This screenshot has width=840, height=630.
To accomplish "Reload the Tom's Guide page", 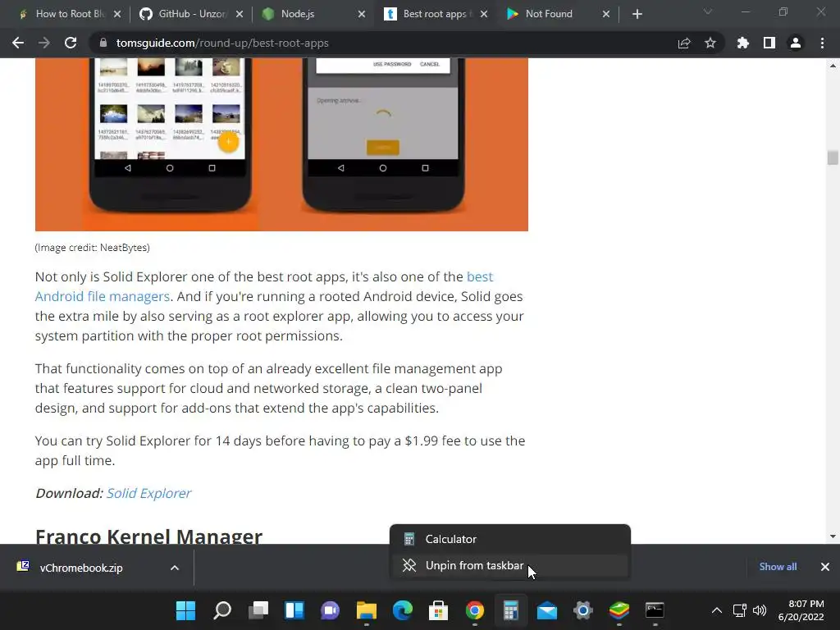I will 71,43.
